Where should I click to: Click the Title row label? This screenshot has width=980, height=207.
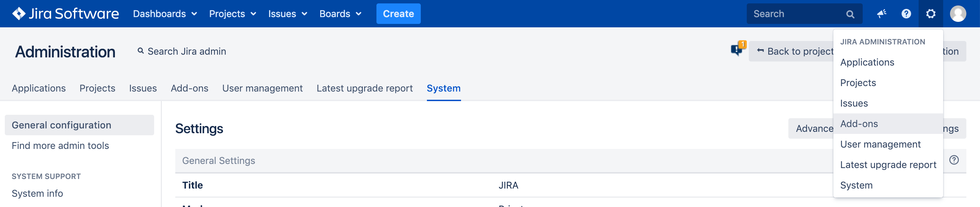tap(193, 185)
